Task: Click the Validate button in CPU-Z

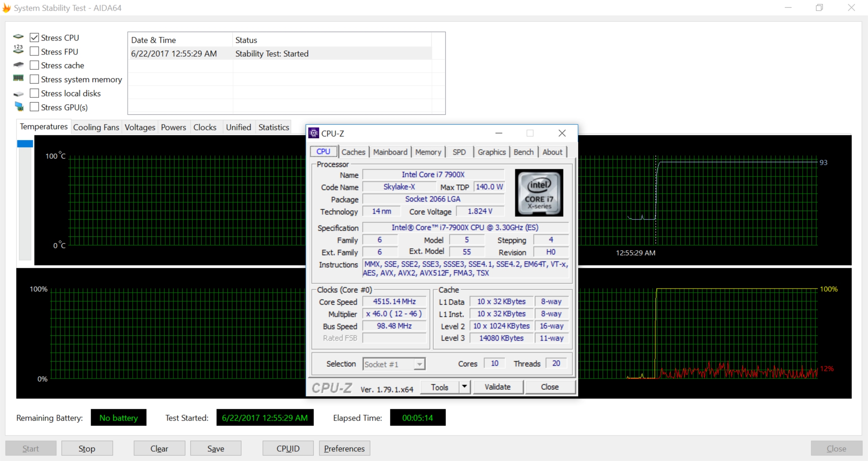Action: click(x=497, y=387)
